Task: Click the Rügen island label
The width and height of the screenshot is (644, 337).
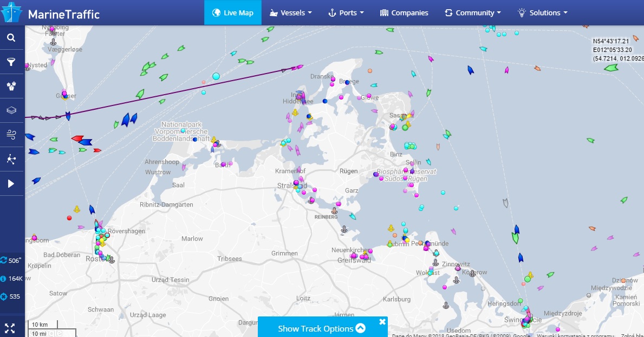Action: [x=348, y=171]
